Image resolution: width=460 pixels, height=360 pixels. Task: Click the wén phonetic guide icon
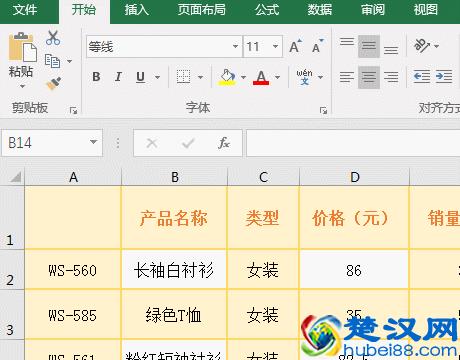click(x=304, y=77)
